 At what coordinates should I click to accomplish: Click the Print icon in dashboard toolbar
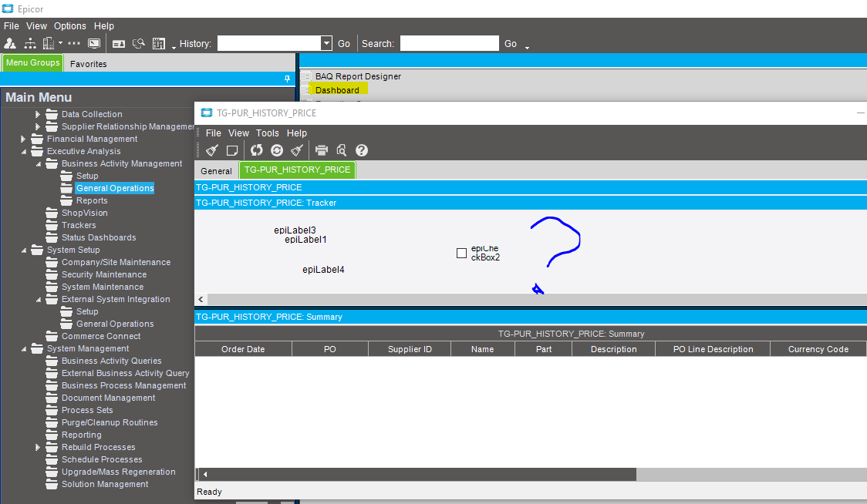tap(321, 150)
